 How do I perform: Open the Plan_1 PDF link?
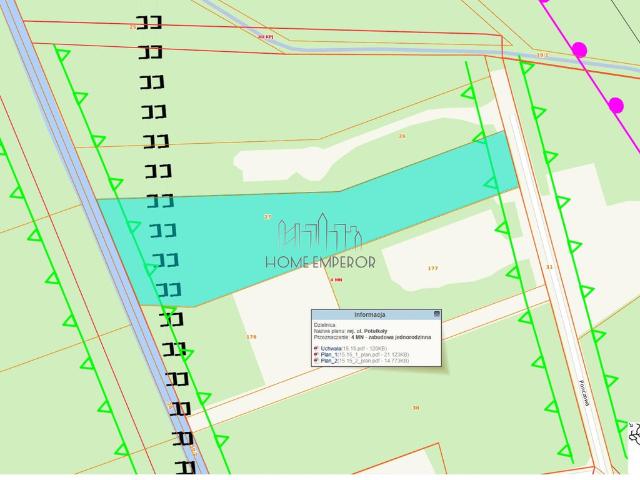point(329,355)
